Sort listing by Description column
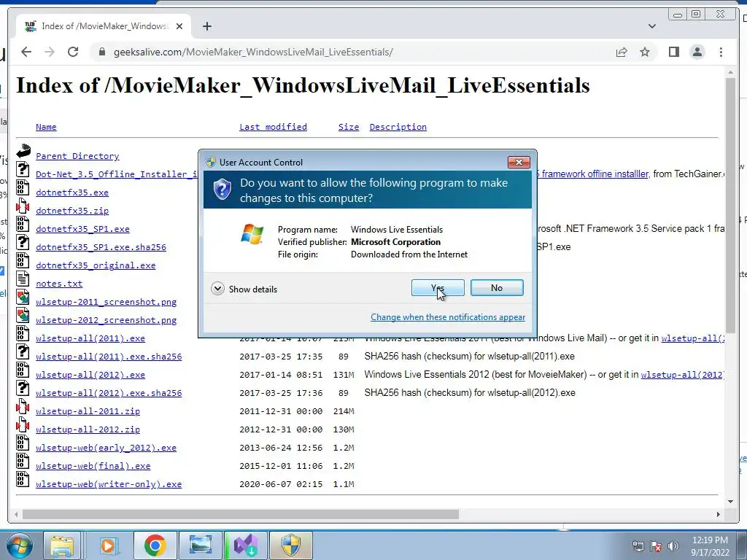The width and height of the screenshot is (747, 560). tap(398, 127)
